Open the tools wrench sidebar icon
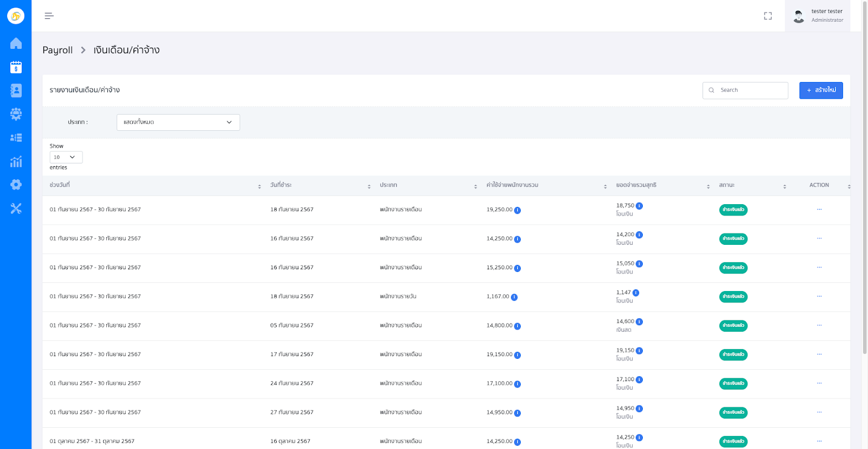Viewport: 868px width, 449px height. point(16,208)
